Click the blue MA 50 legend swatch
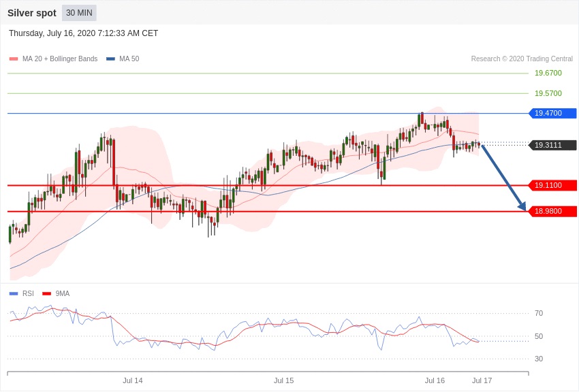579x392 pixels. 110,59
